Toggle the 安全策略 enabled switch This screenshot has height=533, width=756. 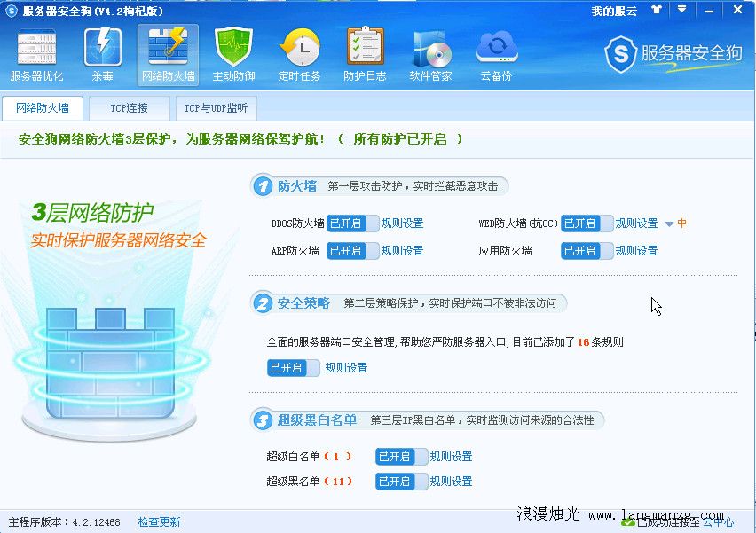coord(294,368)
